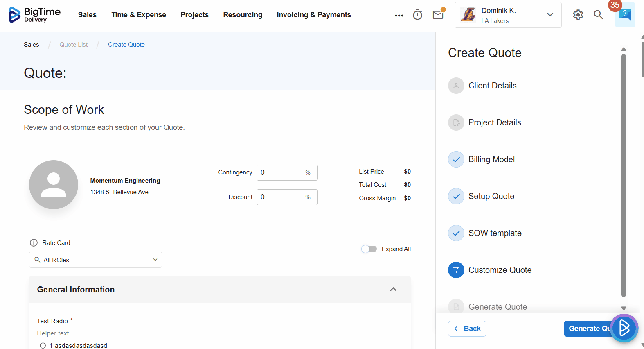644x349 pixels.
Task: Click the Customize Quote step icon
Action: point(456,270)
